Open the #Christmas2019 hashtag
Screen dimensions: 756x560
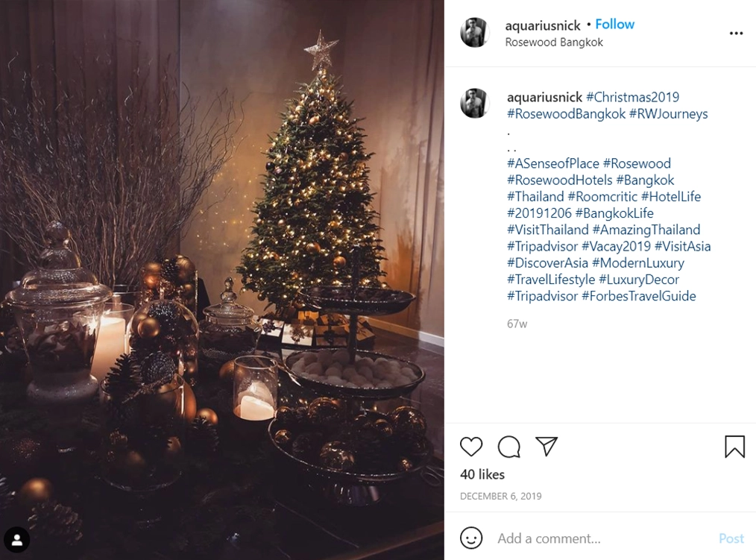click(x=632, y=97)
